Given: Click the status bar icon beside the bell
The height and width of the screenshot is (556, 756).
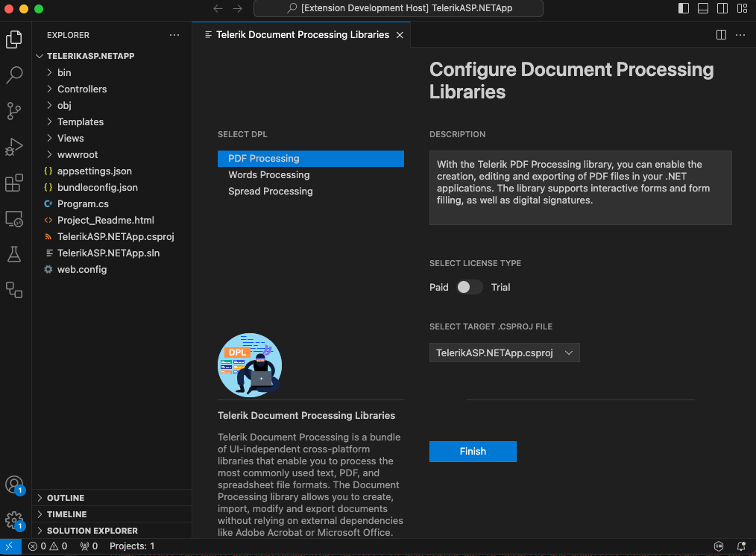Looking at the screenshot, I should [719, 546].
